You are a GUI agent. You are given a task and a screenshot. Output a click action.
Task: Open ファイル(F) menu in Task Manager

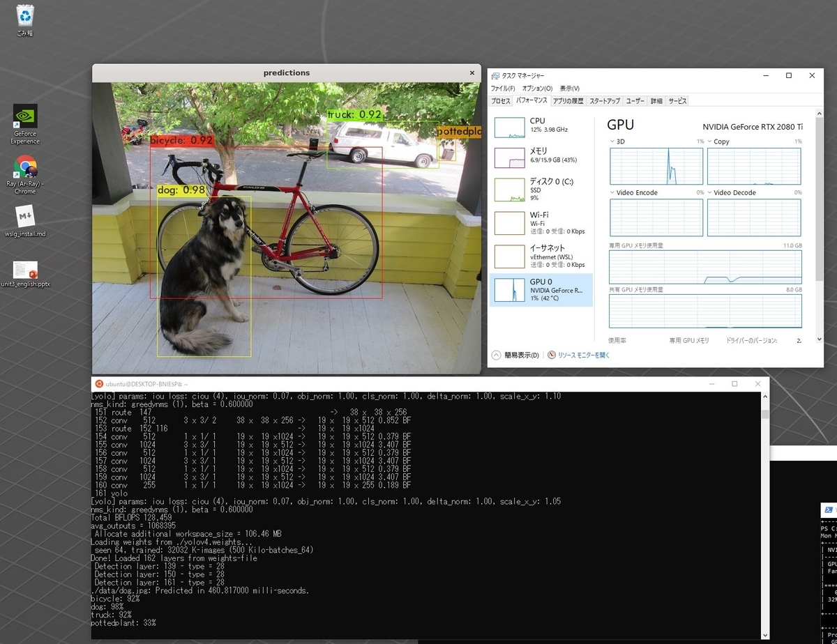click(x=502, y=89)
